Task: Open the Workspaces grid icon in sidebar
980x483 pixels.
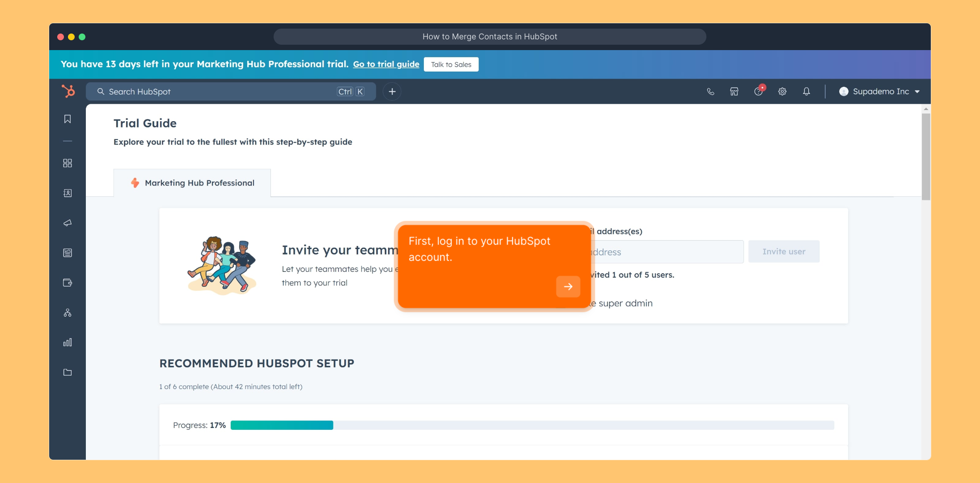Action: click(x=68, y=163)
